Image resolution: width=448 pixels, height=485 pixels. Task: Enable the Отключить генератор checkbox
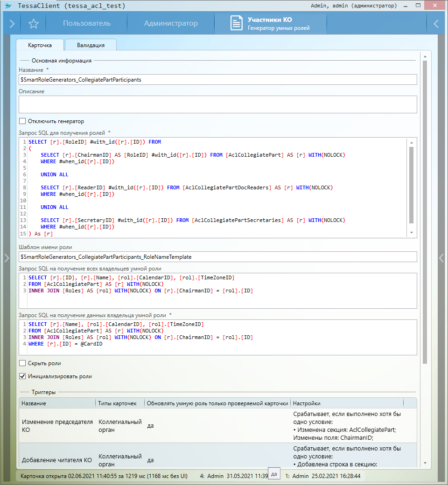pyautogui.click(x=22, y=121)
